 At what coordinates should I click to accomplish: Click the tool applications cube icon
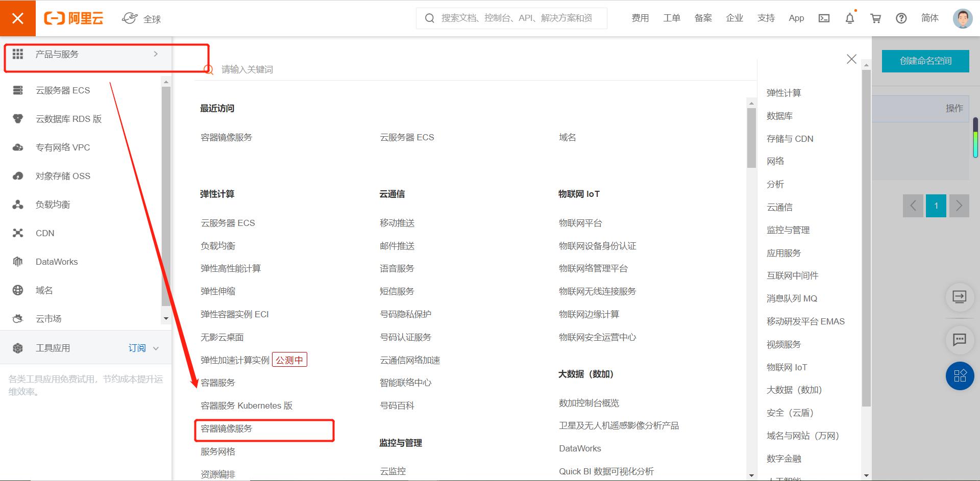tap(18, 348)
